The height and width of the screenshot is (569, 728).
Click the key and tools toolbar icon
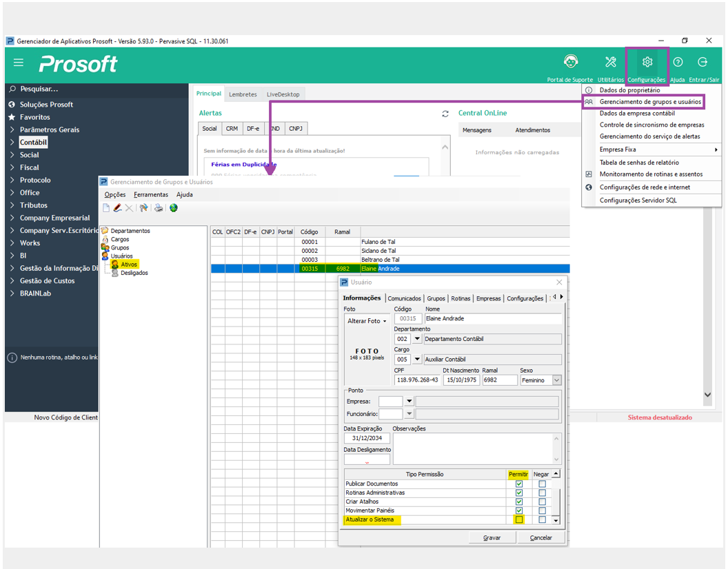143,208
